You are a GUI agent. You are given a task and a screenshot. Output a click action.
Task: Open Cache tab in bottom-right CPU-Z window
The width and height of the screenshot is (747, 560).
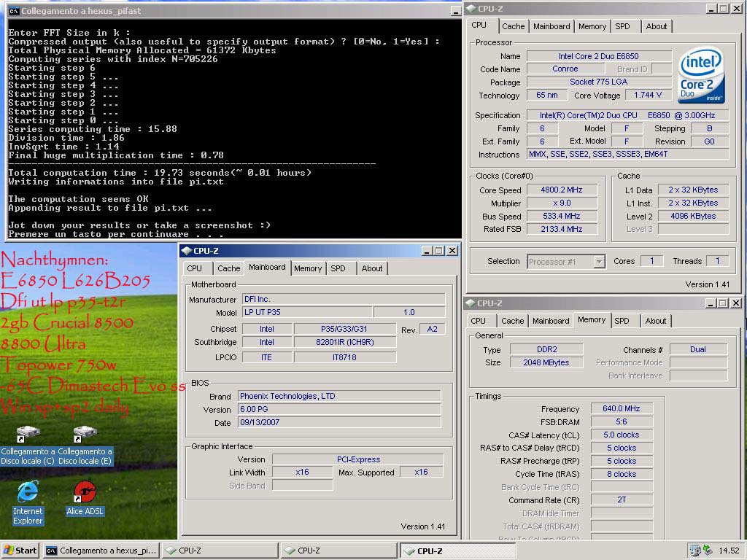[513, 321]
